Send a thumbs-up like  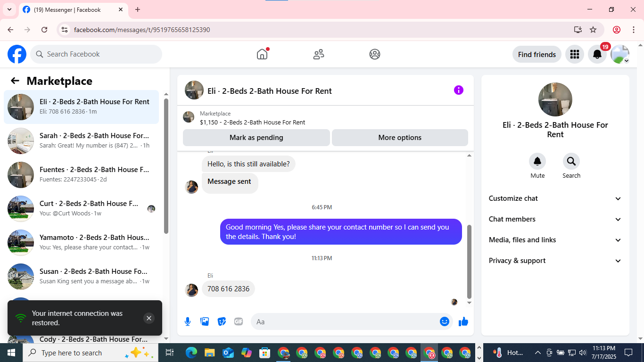click(463, 321)
